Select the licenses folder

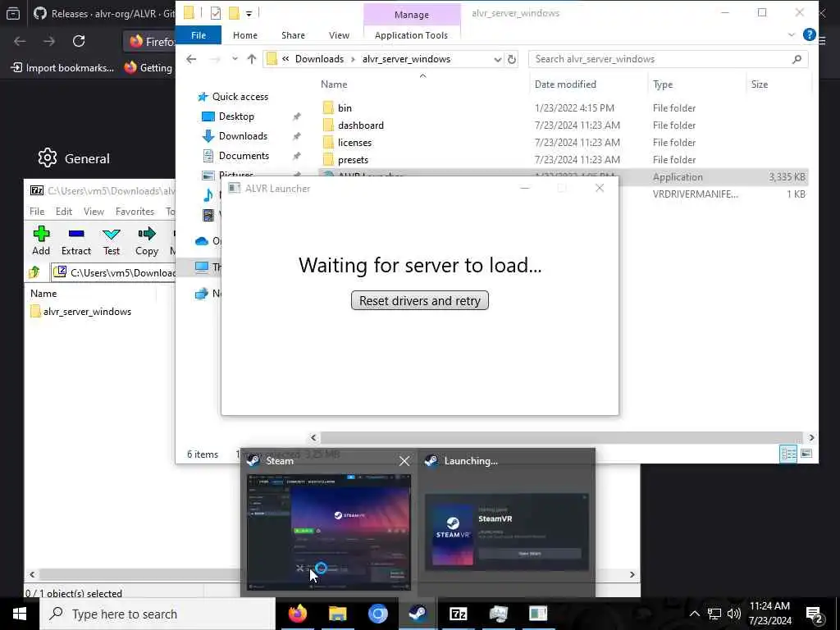354,143
